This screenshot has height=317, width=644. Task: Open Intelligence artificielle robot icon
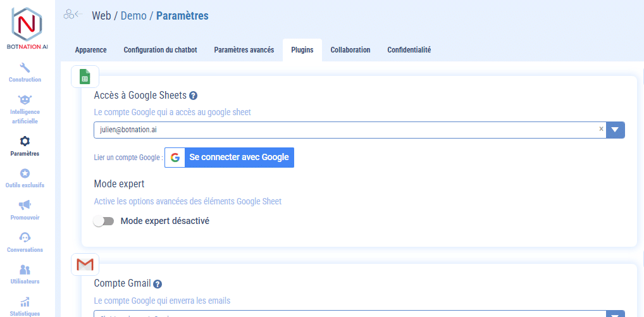pyautogui.click(x=25, y=100)
